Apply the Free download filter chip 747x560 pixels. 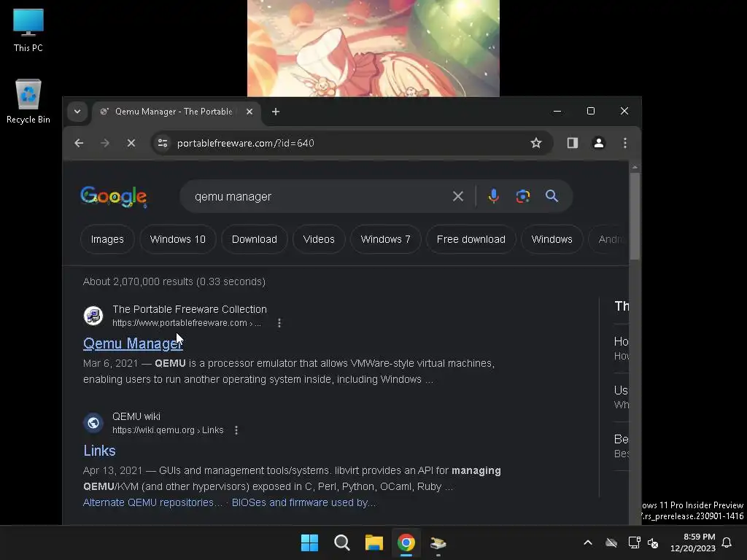point(471,239)
